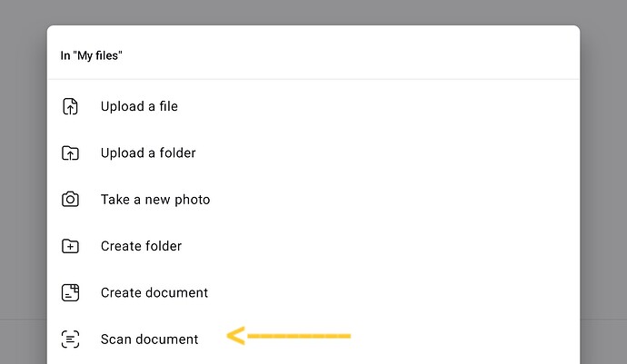Click the divider line below the header
Screen dimensions: 627x364
click(x=313, y=79)
